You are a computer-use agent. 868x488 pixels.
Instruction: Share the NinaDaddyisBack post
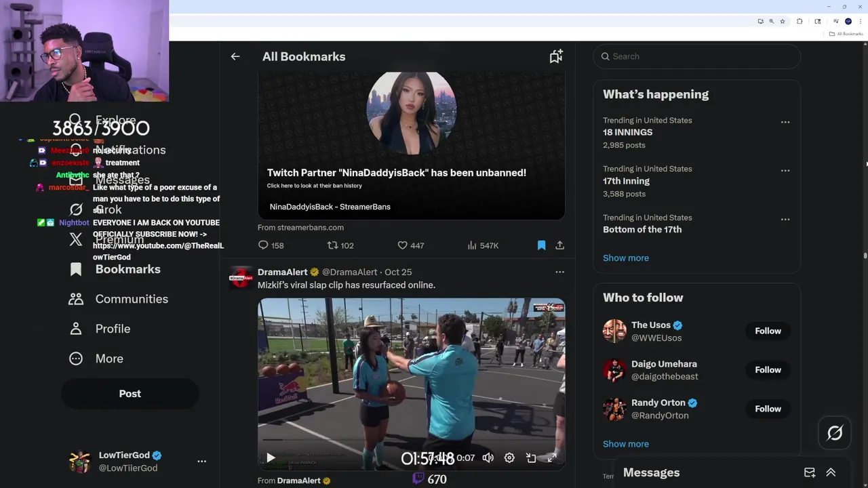pos(560,245)
